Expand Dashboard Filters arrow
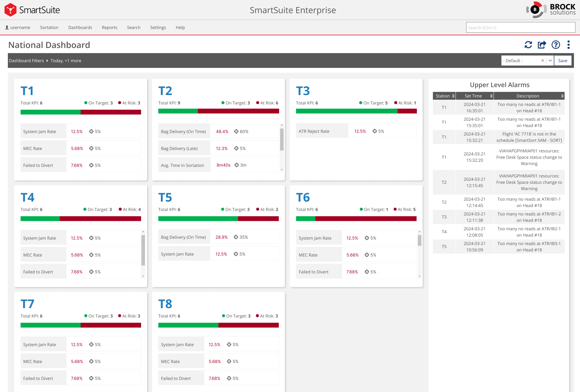This screenshot has width=580, height=392. (x=47, y=61)
